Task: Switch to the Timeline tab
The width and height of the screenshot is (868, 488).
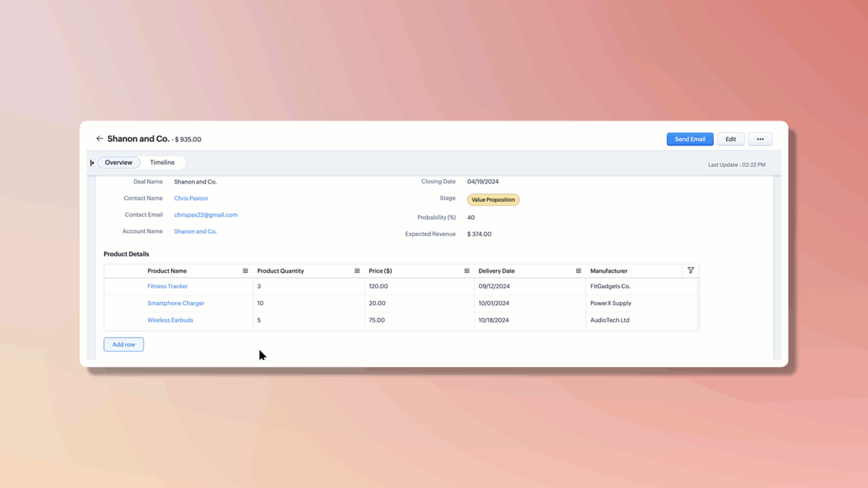Action: click(x=162, y=163)
